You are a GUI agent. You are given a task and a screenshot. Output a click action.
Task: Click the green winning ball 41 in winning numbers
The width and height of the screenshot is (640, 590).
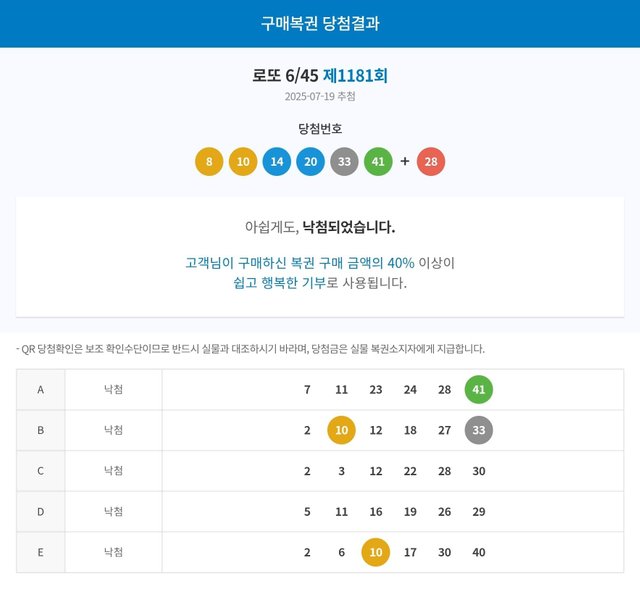378,162
